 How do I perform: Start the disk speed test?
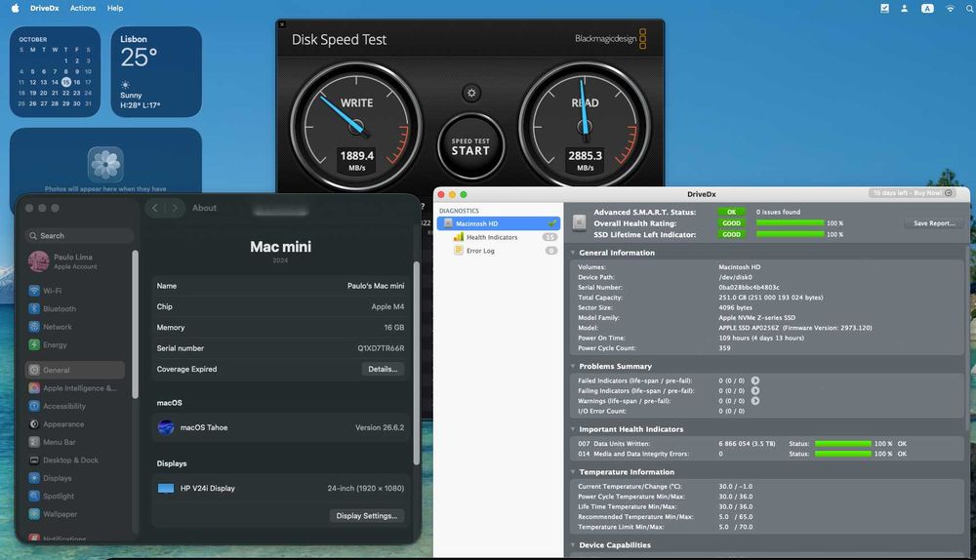(470, 147)
